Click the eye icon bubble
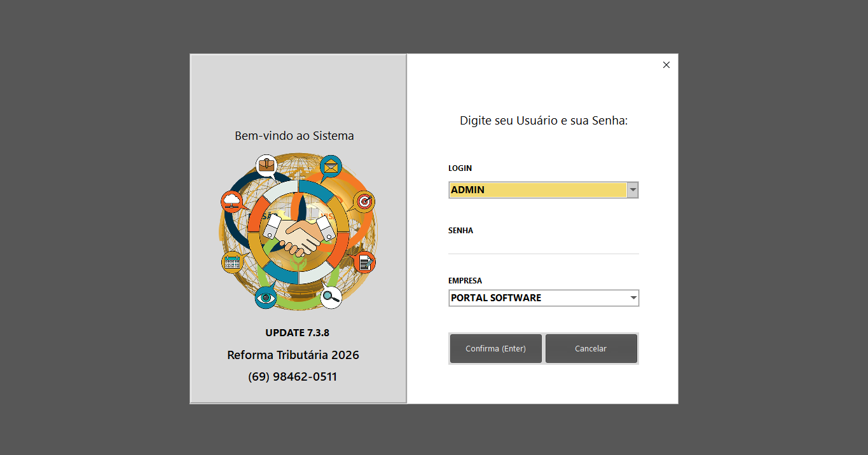868x455 pixels. click(x=266, y=297)
